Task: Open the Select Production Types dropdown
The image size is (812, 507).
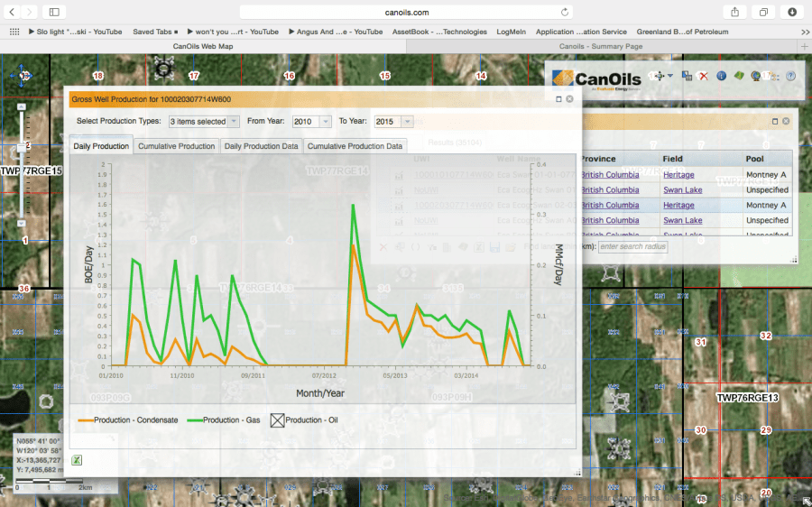Action: (204, 121)
